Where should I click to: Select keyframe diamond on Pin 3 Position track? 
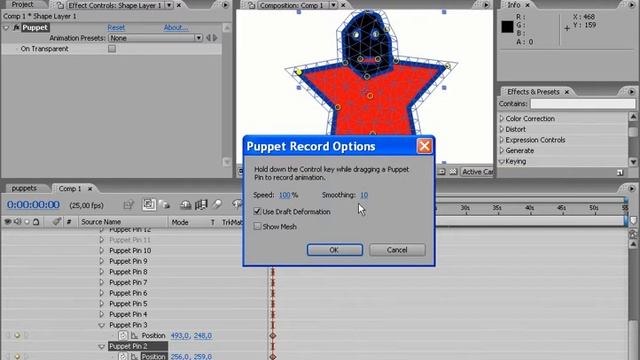pos(273,336)
